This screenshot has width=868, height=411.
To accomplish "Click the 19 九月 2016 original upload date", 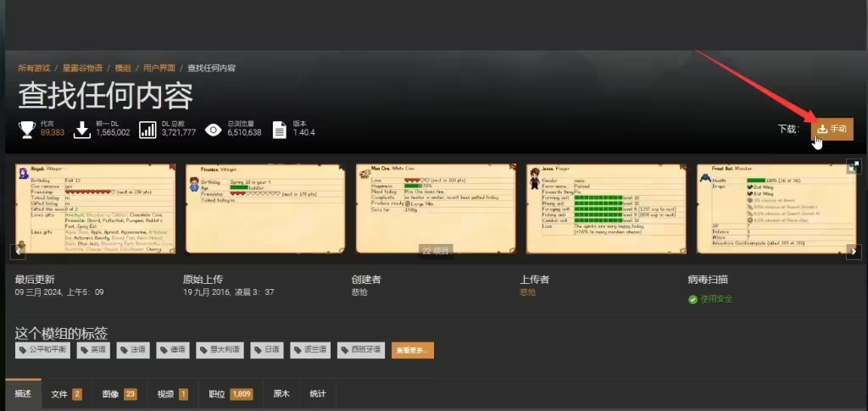I will point(228,292).
